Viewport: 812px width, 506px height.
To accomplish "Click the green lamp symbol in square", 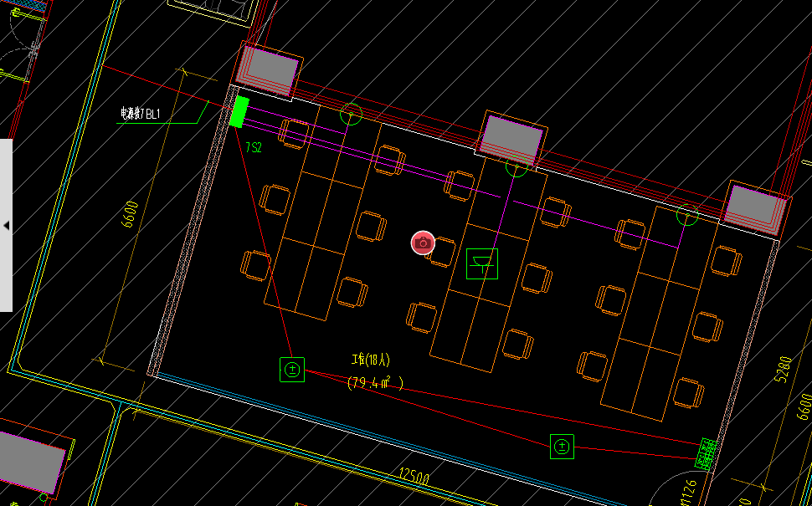I will tap(481, 263).
